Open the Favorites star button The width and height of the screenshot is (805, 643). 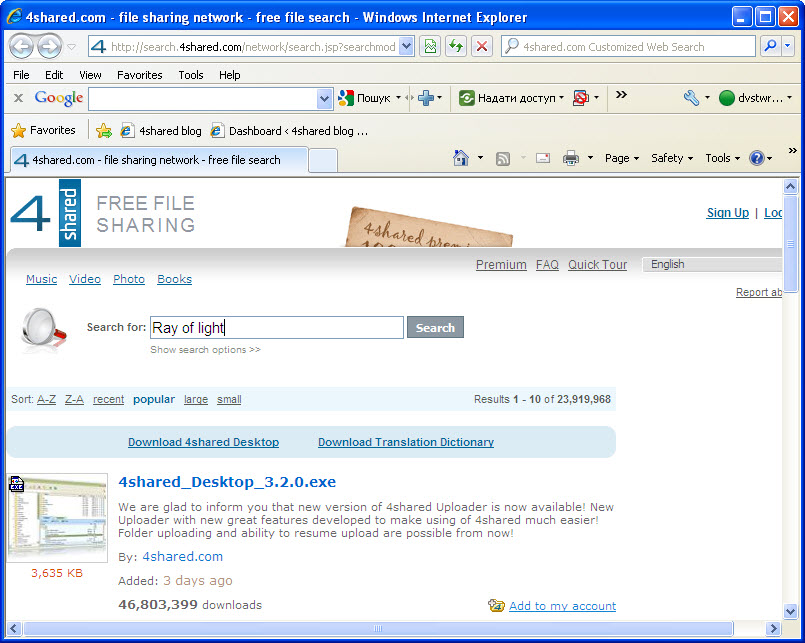(x=43, y=130)
